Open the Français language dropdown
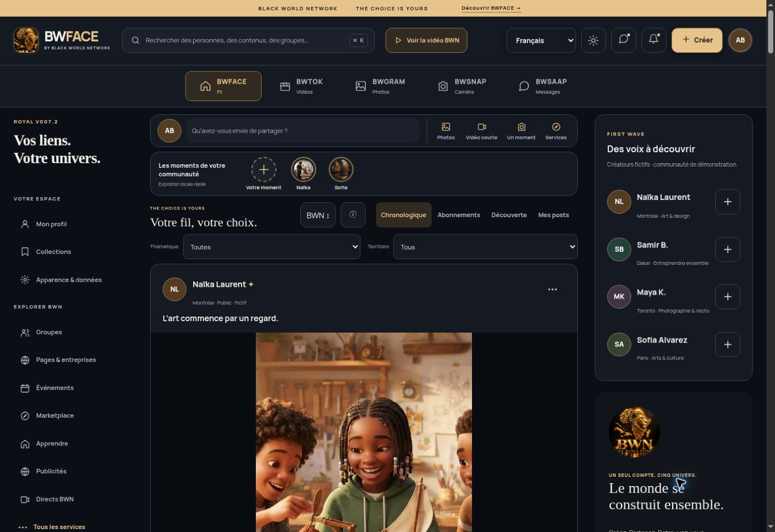The width and height of the screenshot is (775, 532). tap(541, 40)
